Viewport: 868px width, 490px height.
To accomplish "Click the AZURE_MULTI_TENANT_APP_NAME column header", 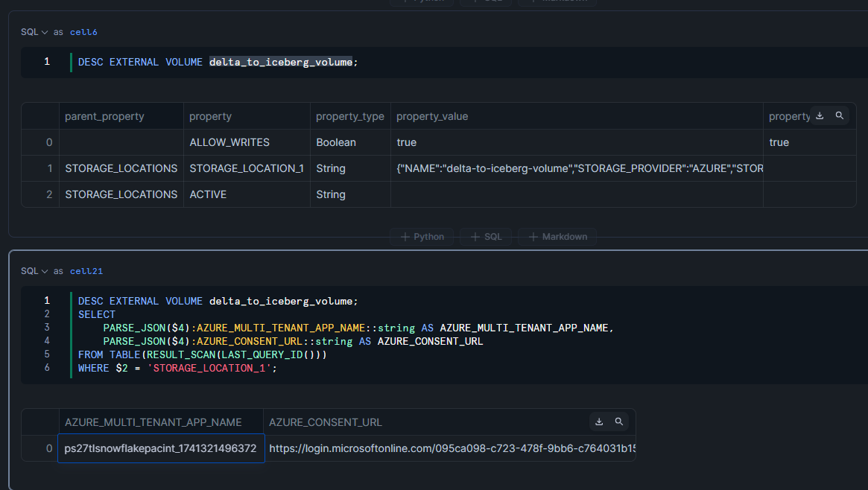I will 161,422.
